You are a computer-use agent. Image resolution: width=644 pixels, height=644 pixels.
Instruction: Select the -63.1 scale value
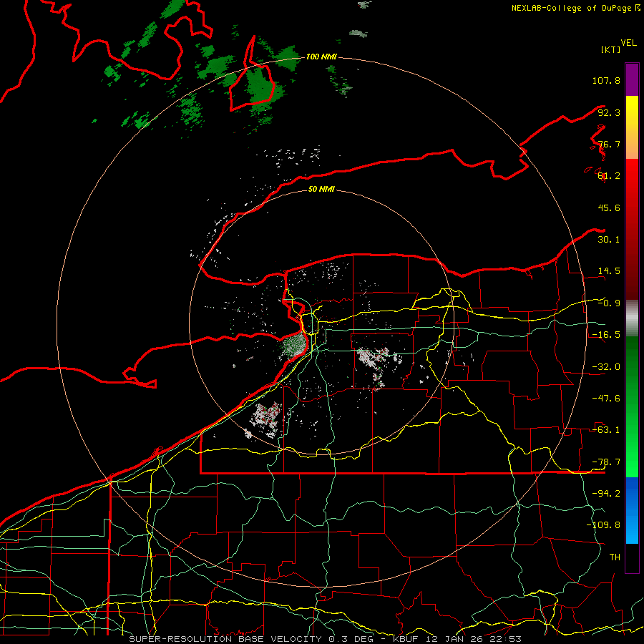(606, 430)
